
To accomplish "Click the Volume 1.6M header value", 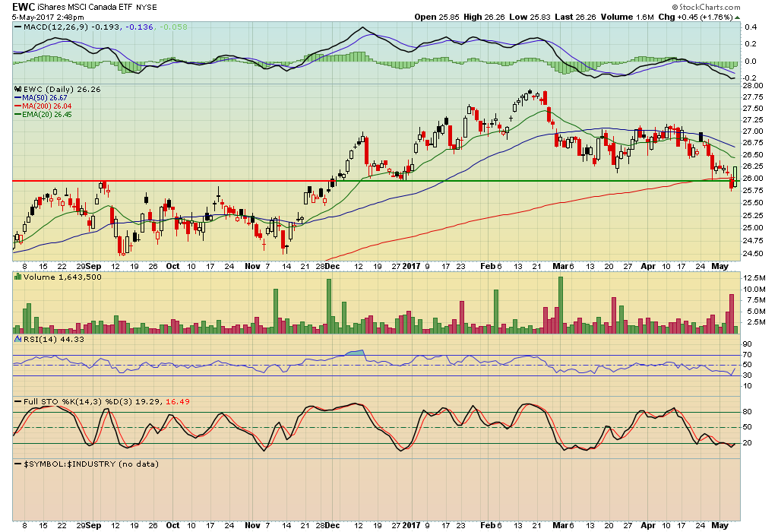I will (x=627, y=17).
